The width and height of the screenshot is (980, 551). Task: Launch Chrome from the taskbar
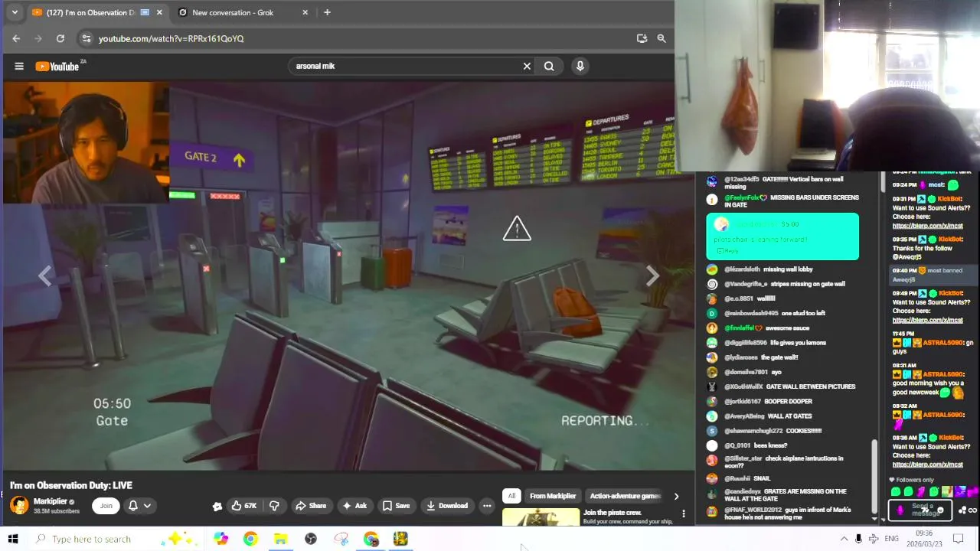[x=250, y=539]
